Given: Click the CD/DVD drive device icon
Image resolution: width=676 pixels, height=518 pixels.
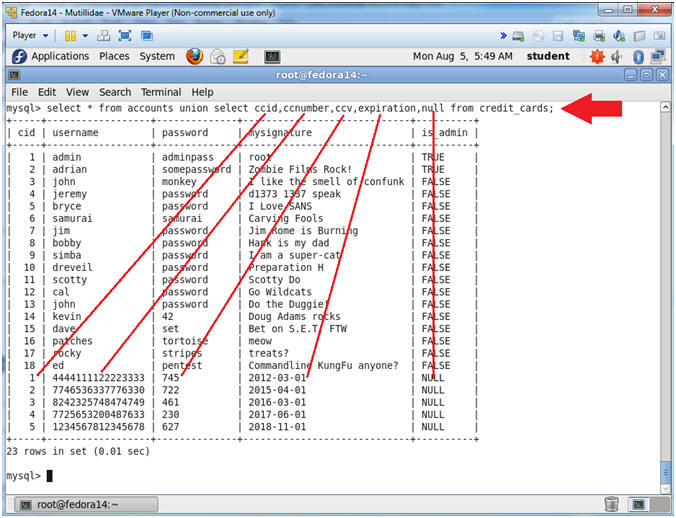Looking at the screenshot, I should (538, 36).
